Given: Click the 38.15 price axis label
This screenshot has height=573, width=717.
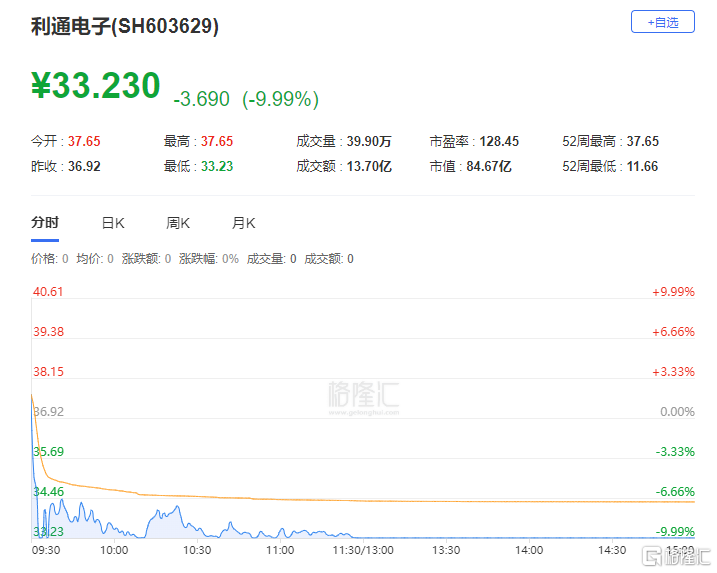Looking at the screenshot, I should pos(48,372).
